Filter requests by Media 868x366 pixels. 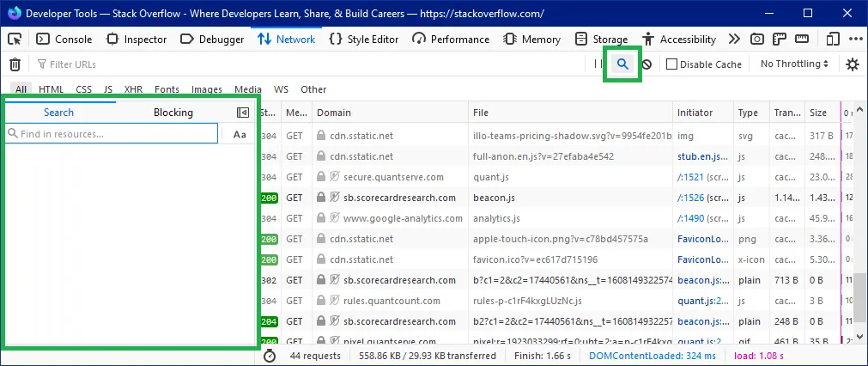(x=248, y=89)
